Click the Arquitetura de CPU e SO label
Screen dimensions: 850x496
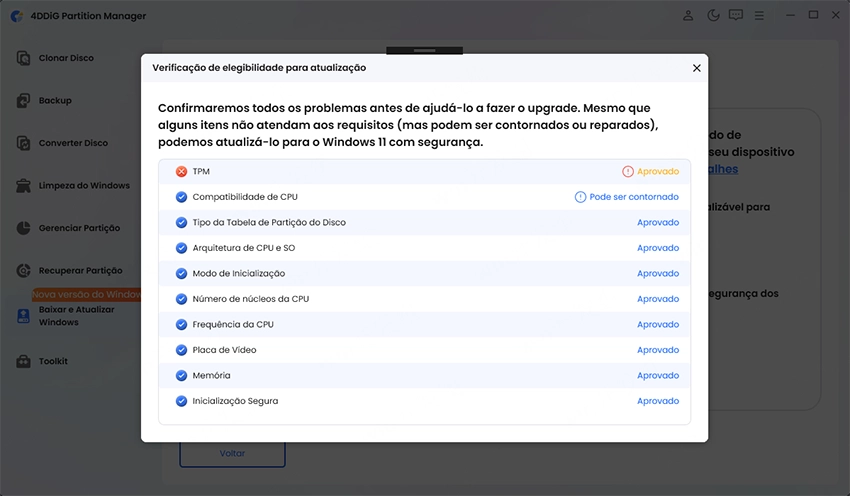pyautogui.click(x=244, y=248)
